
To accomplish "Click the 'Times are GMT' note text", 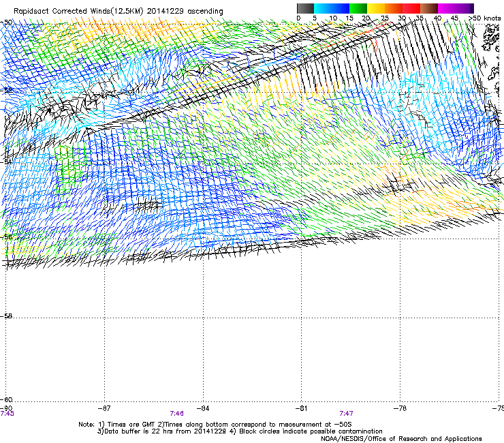I will [x=131, y=425].
